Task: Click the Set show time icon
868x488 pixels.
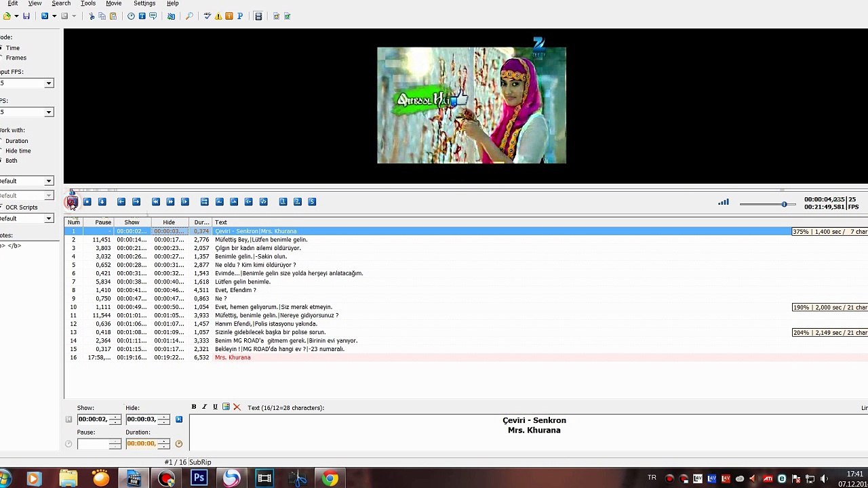Action: point(219,202)
